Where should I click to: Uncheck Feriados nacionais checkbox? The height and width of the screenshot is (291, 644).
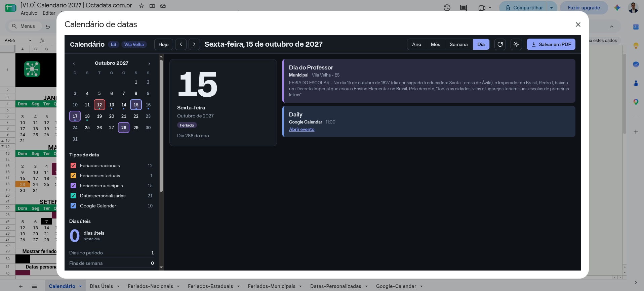[73, 165]
